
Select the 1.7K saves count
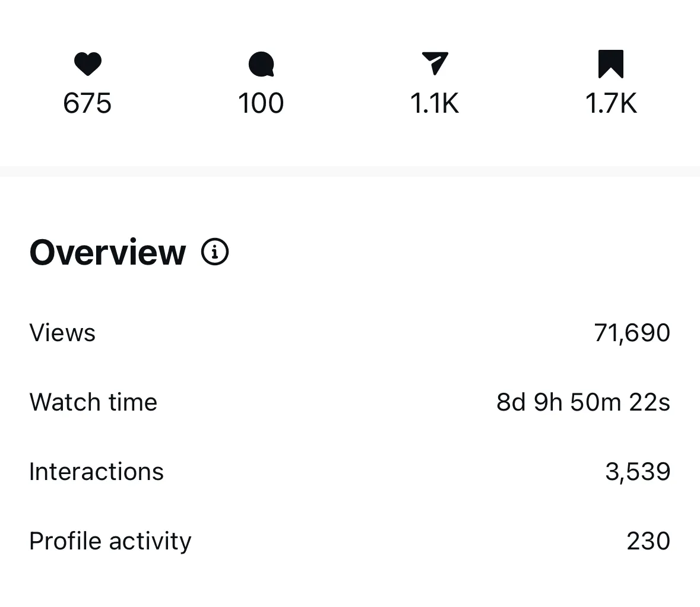coord(611,104)
